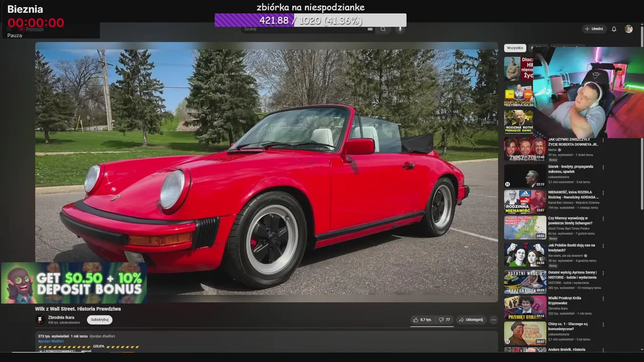The width and height of the screenshot is (644, 362).
Task: Open title 'Gierek - kredyty, propaganda sukcesu, upadek'
Action: click(571, 169)
